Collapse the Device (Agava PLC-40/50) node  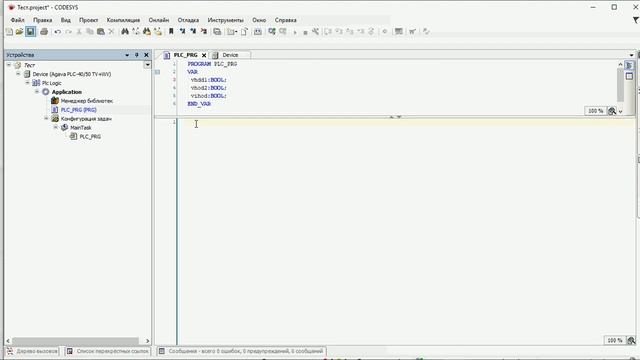pyautogui.click(x=18, y=74)
